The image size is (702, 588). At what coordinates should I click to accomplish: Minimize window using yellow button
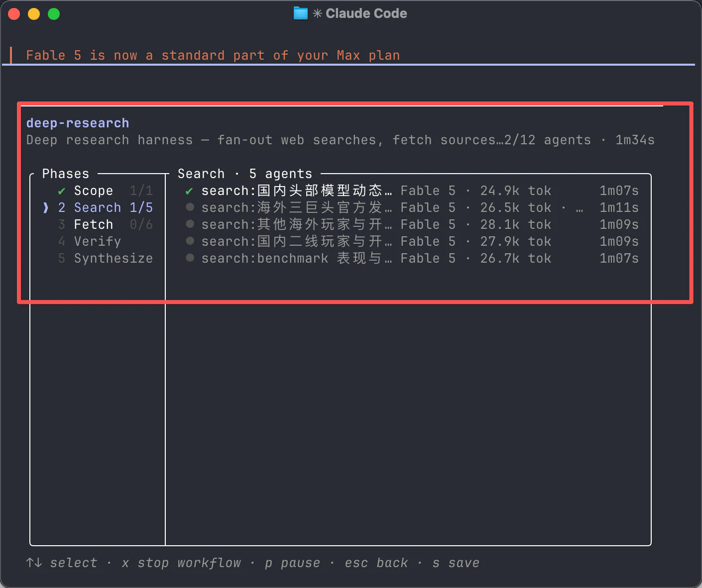[x=34, y=14]
